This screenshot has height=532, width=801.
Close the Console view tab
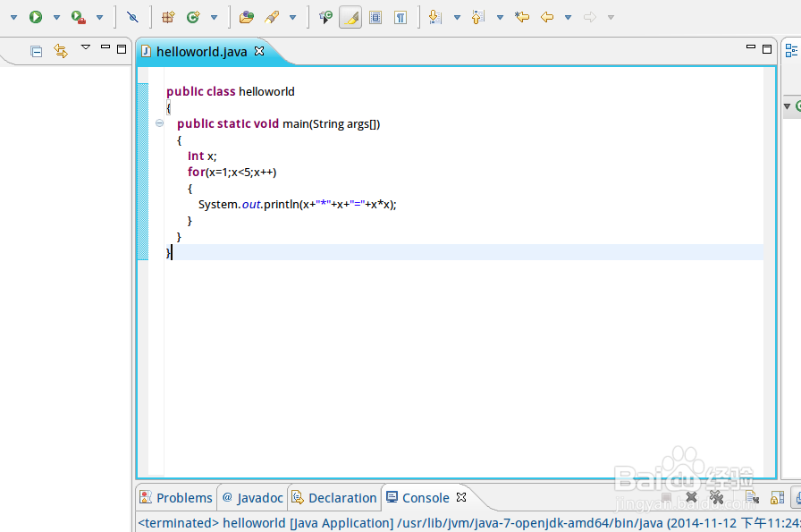coord(461,497)
